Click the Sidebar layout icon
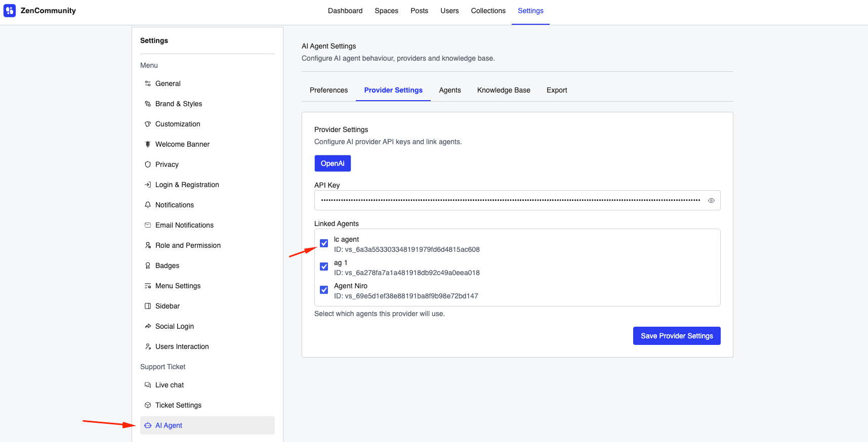 tap(148, 306)
